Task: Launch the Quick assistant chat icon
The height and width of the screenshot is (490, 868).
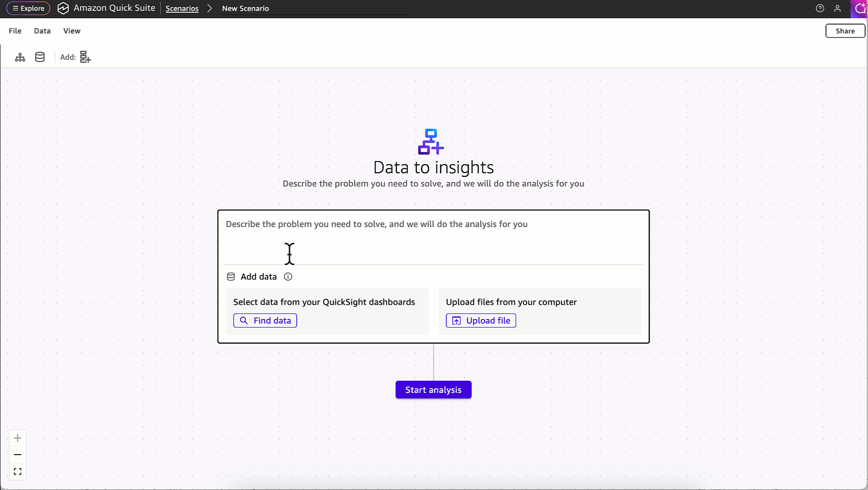Action: 860,8
